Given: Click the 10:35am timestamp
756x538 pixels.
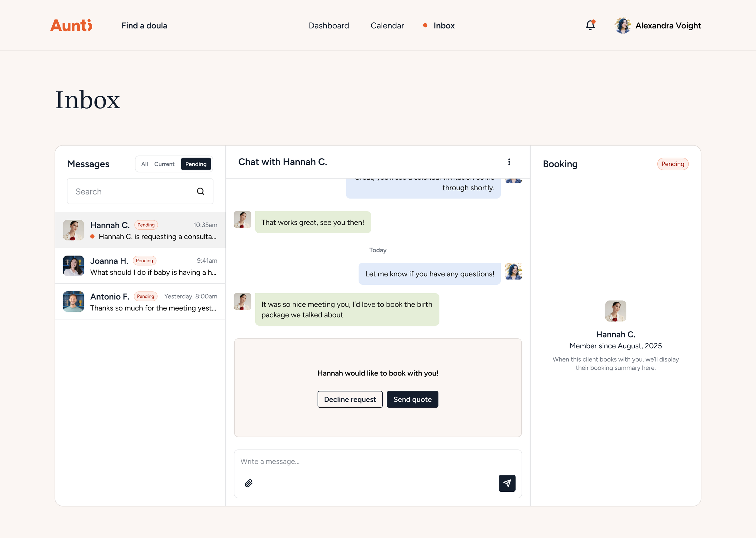Looking at the screenshot, I should tap(205, 225).
